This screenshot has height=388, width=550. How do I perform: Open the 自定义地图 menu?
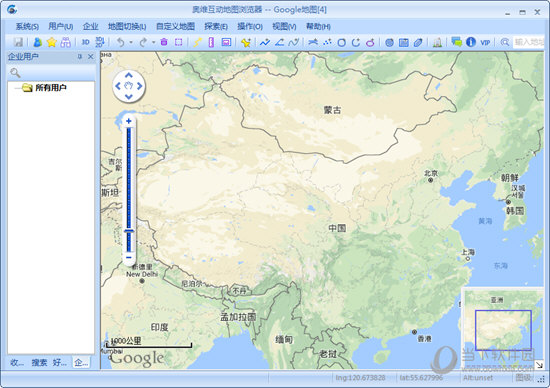pos(175,26)
